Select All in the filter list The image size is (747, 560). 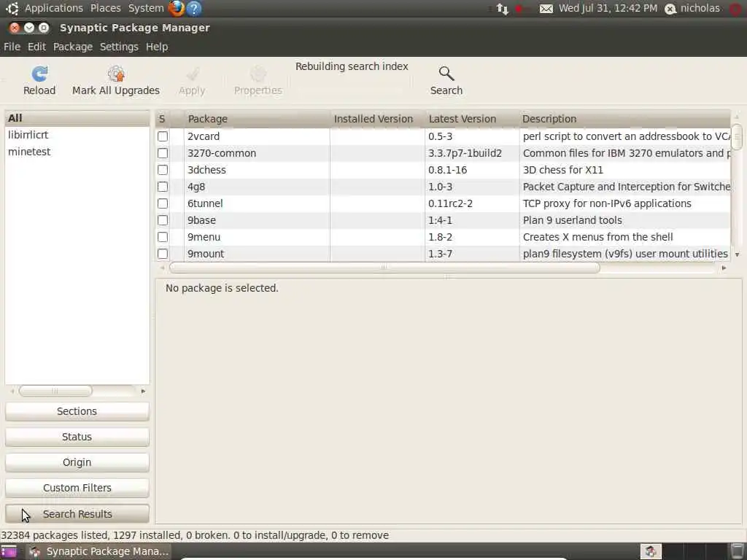pyautogui.click(x=77, y=118)
